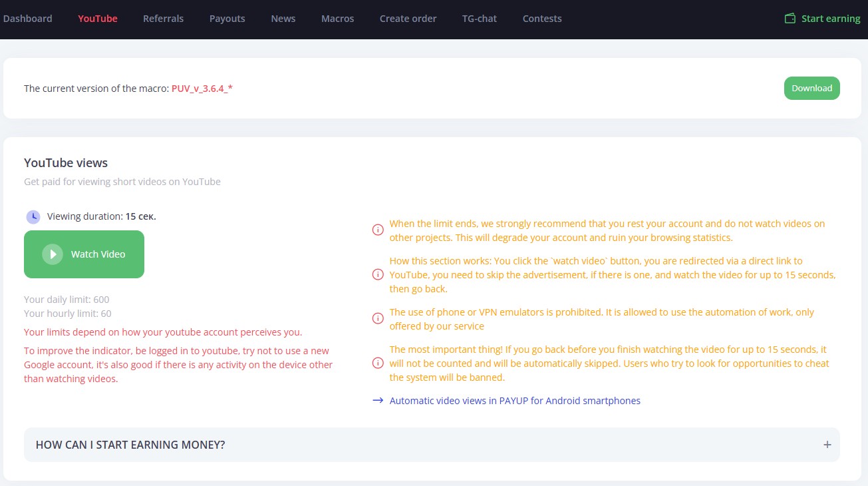Screen dimensions: 868x486
Task: Click the play icon inside Watch Video button
Action: [x=53, y=254]
